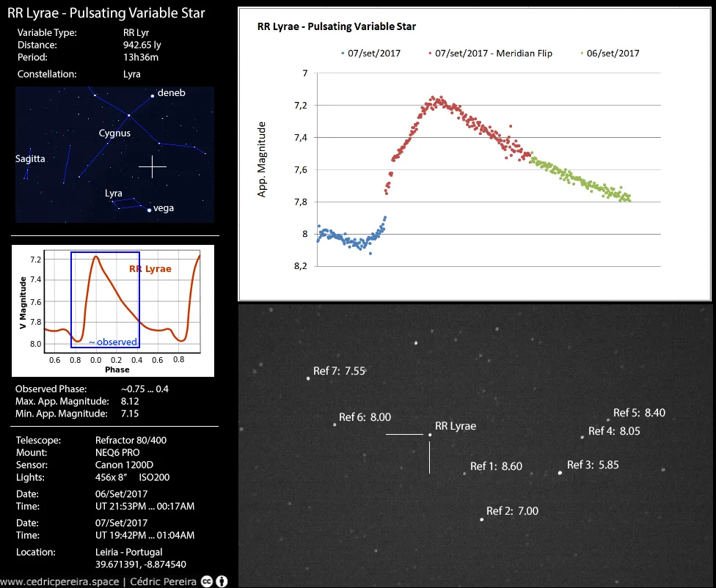Click the App. Magnitude axis title

[x=262, y=160]
